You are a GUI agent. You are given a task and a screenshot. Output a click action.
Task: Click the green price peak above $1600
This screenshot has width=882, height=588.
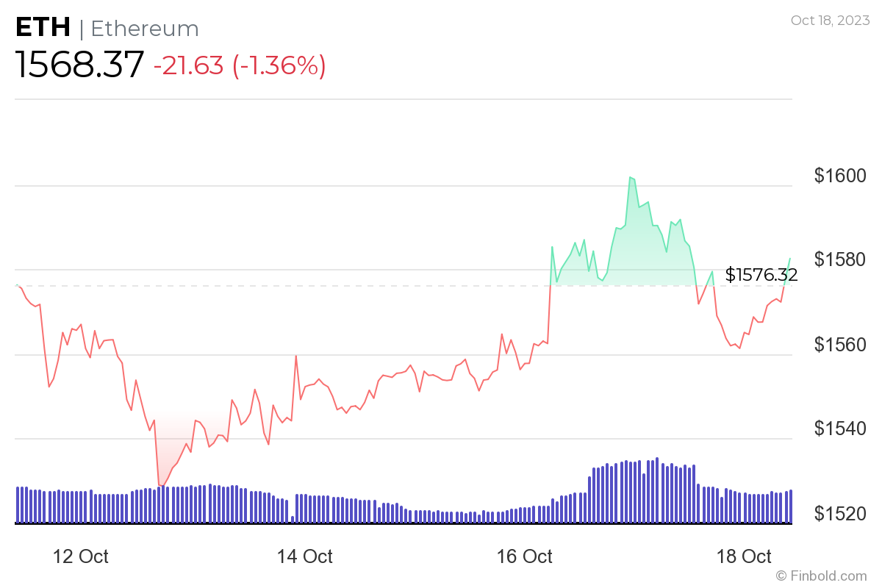pyautogui.click(x=631, y=178)
